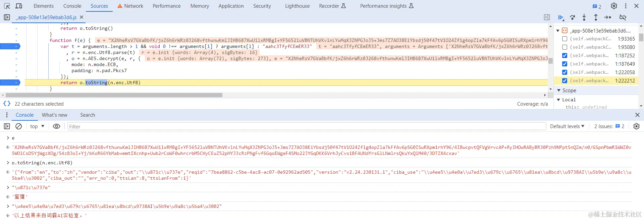Enable breakpoint at line 1:95080

pyautogui.click(x=565, y=47)
